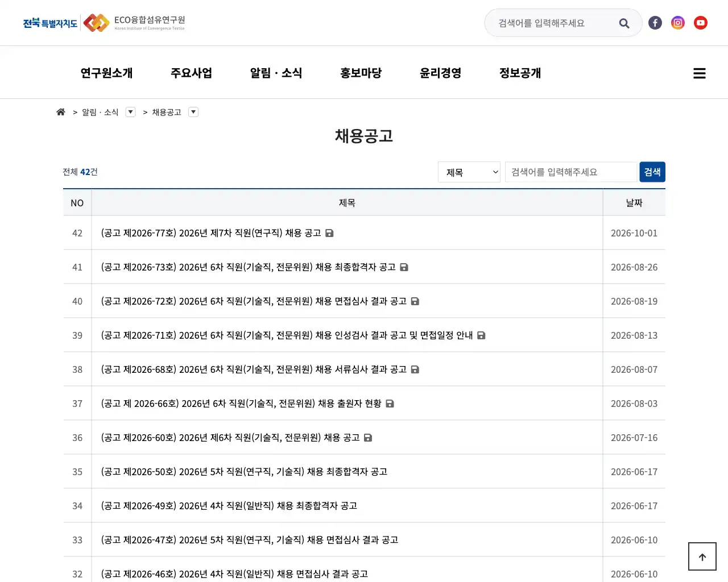The height and width of the screenshot is (582, 728).
Task: Open the 제7차 직원(연구직) 채용 공고 post
Action: click(211, 233)
